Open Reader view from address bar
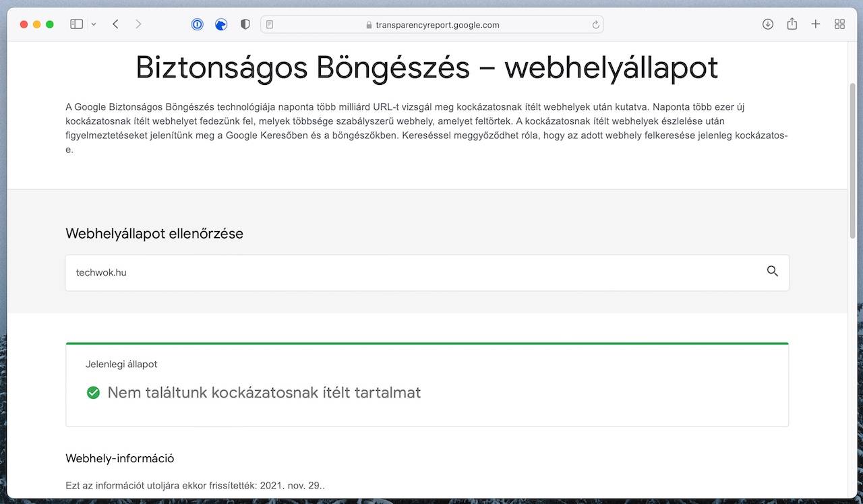863x504 pixels. 270,25
